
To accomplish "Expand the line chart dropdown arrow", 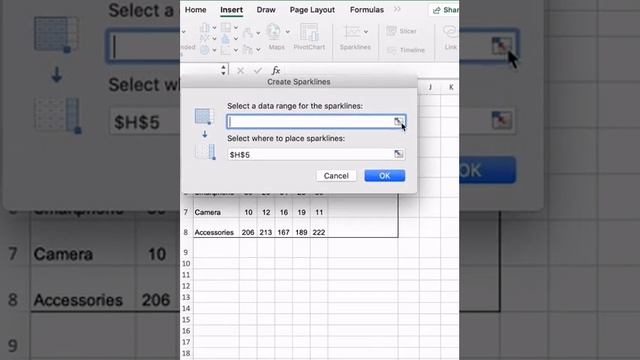I will [x=214, y=39].
